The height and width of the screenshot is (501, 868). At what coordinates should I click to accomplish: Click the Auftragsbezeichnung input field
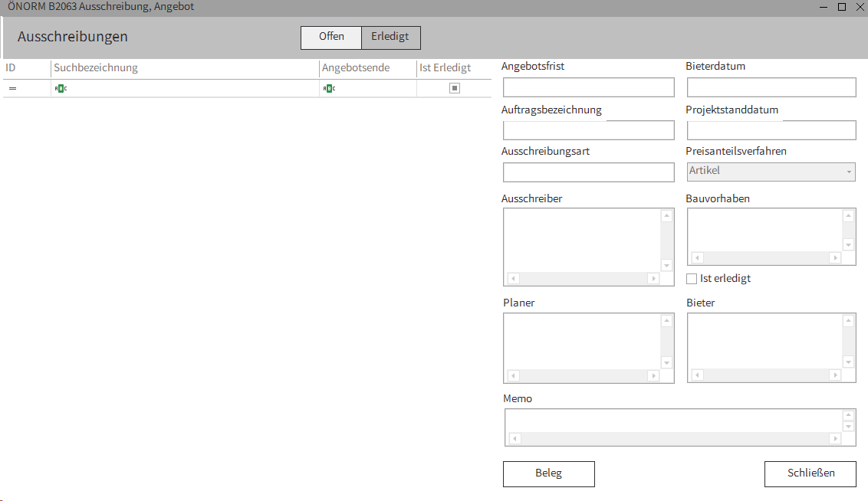(x=588, y=129)
